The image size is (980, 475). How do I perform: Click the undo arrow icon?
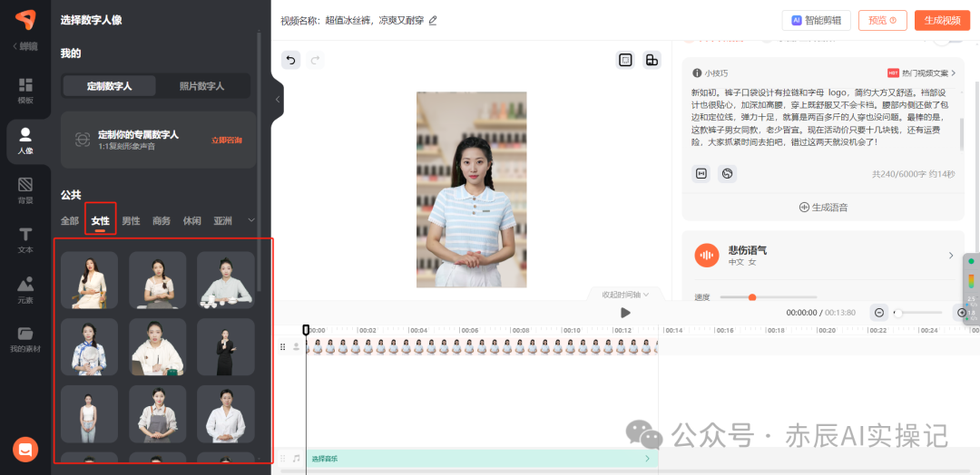click(290, 60)
